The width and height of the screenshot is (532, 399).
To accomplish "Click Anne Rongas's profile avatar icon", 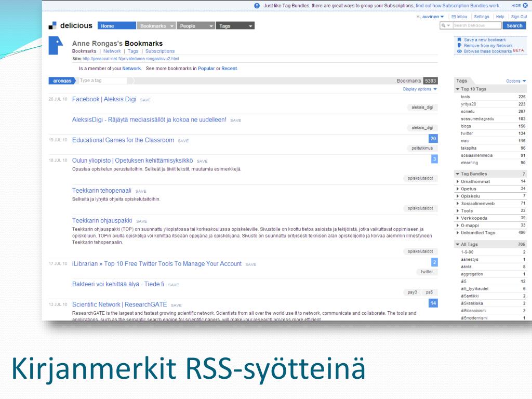I will (x=56, y=46).
